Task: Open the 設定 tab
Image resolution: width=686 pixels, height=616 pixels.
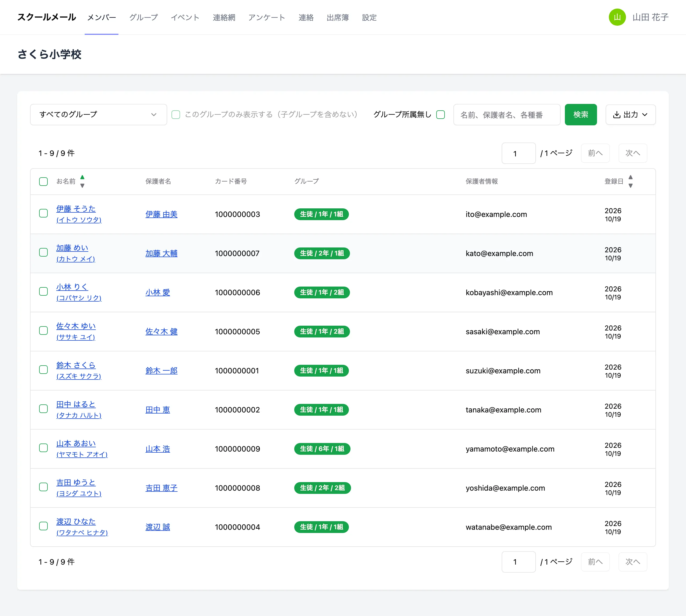Action: 369,17
